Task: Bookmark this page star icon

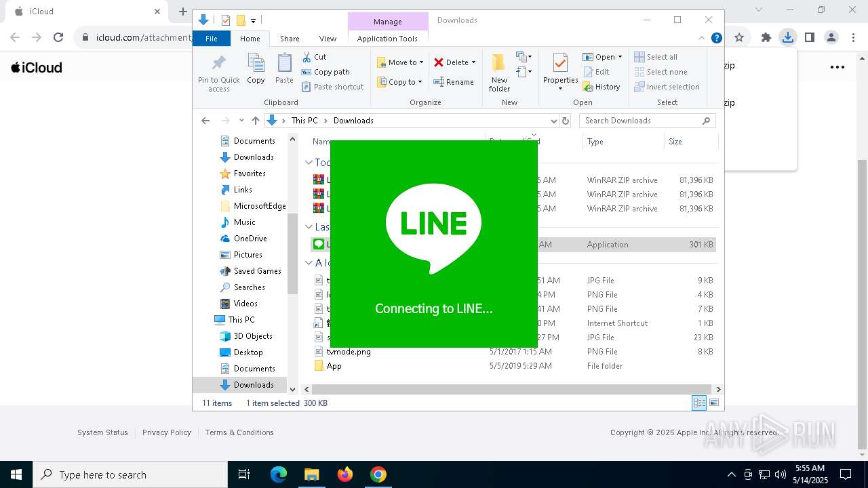Action: 739,38
